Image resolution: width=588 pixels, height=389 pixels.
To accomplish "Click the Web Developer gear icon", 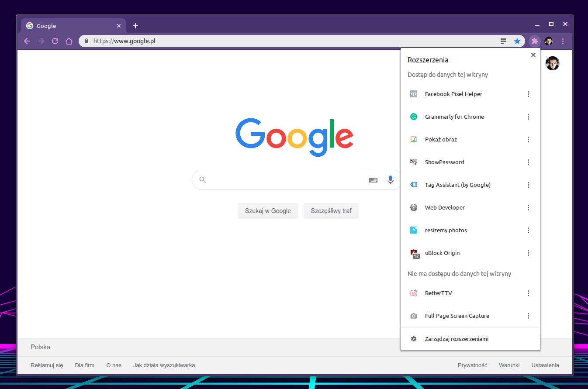I will pyautogui.click(x=414, y=207).
